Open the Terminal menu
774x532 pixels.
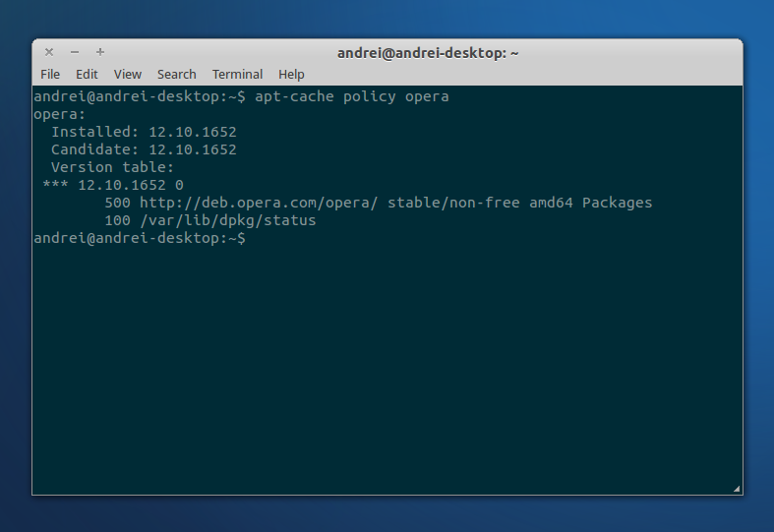(237, 74)
